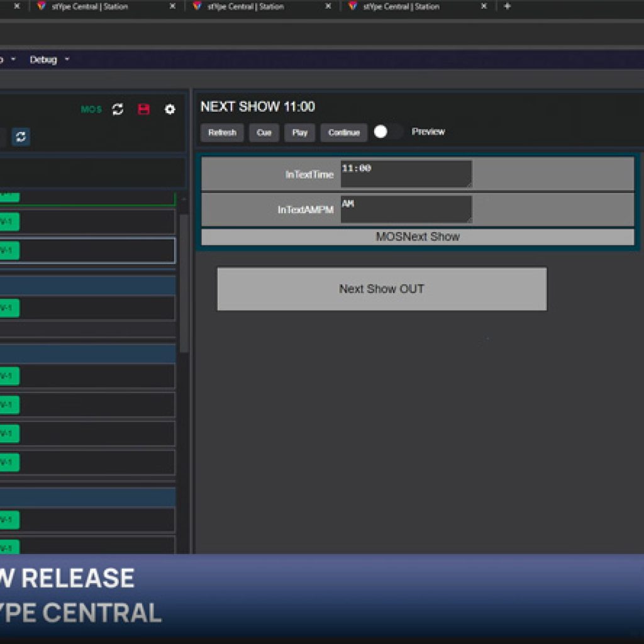This screenshot has width=644, height=644.
Task: Toggle the Preview switch
Action: pos(387,132)
